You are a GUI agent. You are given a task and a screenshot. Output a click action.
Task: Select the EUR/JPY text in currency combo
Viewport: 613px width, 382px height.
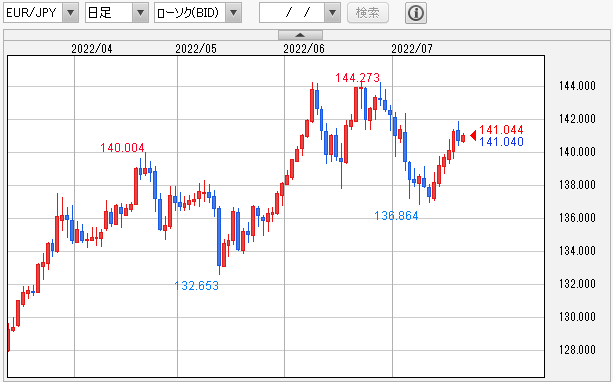pos(31,13)
